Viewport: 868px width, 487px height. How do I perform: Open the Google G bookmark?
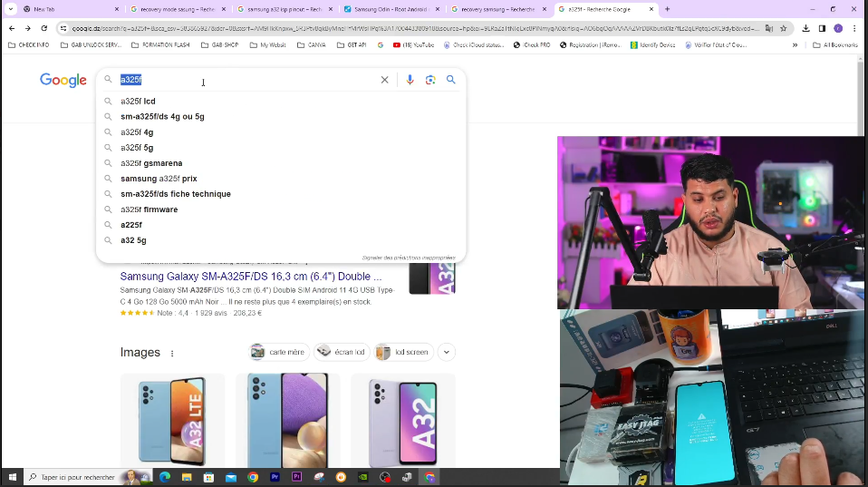[x=381, y=44]
